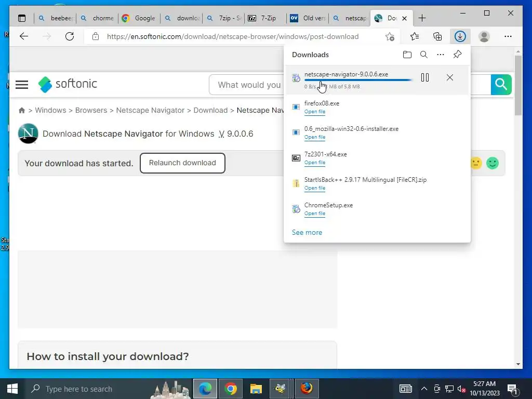Viewport: 532px width, 399px height.
Task: Open Chrome from the taskbar
Action: pos(230,389)
